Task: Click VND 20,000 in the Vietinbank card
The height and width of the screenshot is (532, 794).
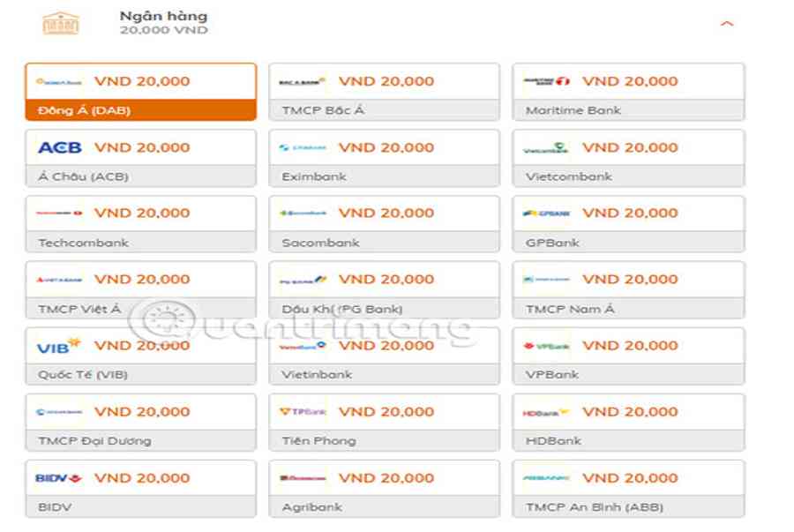Action: click(x=386, y=346)
